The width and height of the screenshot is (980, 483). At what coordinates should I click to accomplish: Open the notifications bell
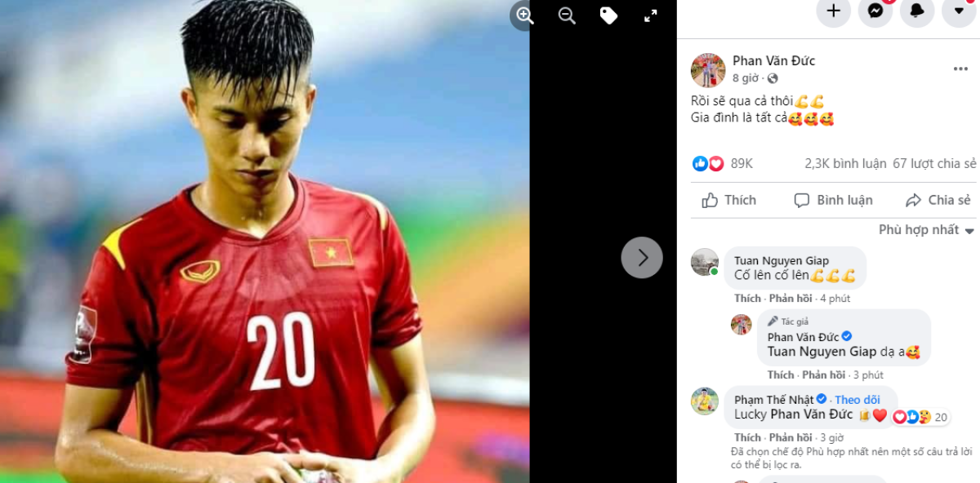tap(917, 11)
